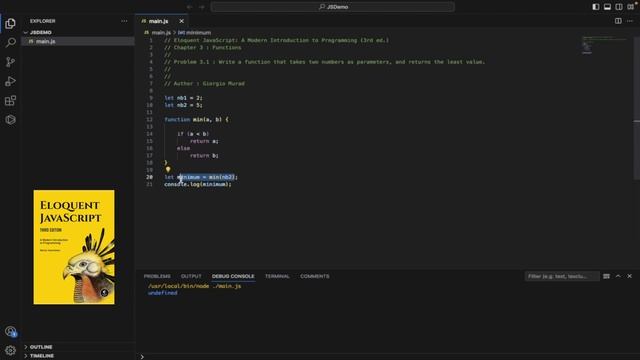The height and width of the screenshot is (360, 640).
Task: Click the 'function min(a, b) {' line
Action: 196,120
